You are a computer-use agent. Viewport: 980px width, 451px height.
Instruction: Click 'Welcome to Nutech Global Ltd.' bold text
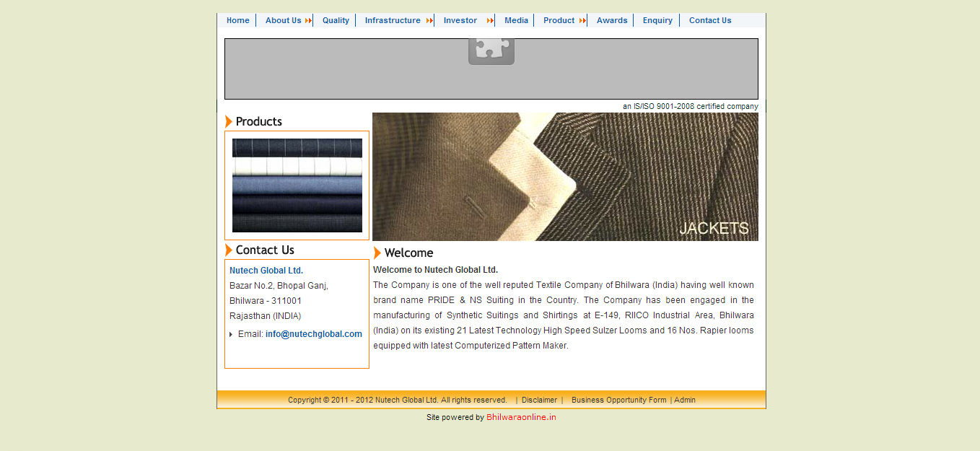click(435, 270)
